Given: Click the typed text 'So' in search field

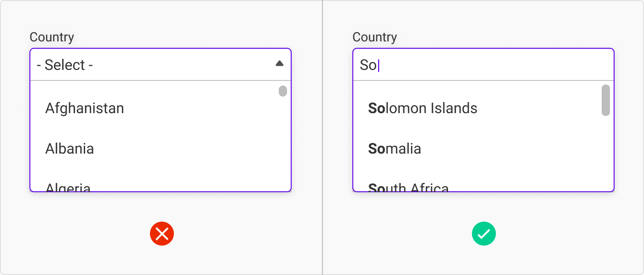Looking at the screenshot, I should point(368,65).
